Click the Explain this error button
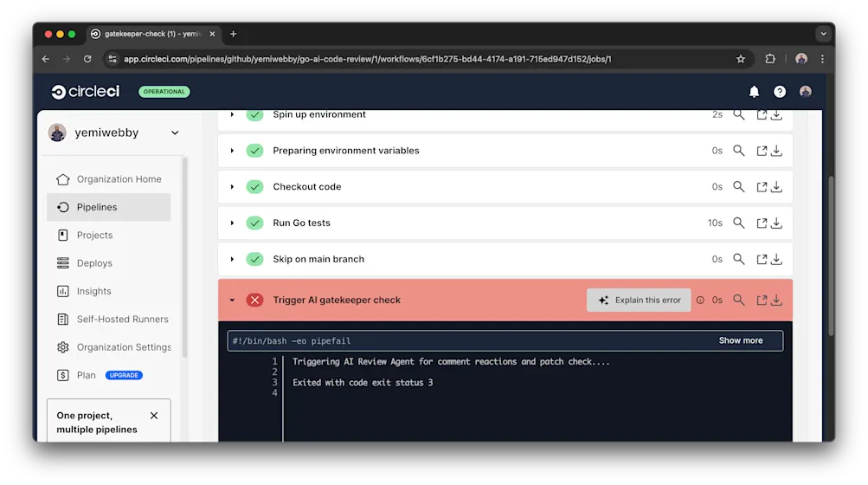This screenshot has height=485, width=868. [x=639, y=300]
